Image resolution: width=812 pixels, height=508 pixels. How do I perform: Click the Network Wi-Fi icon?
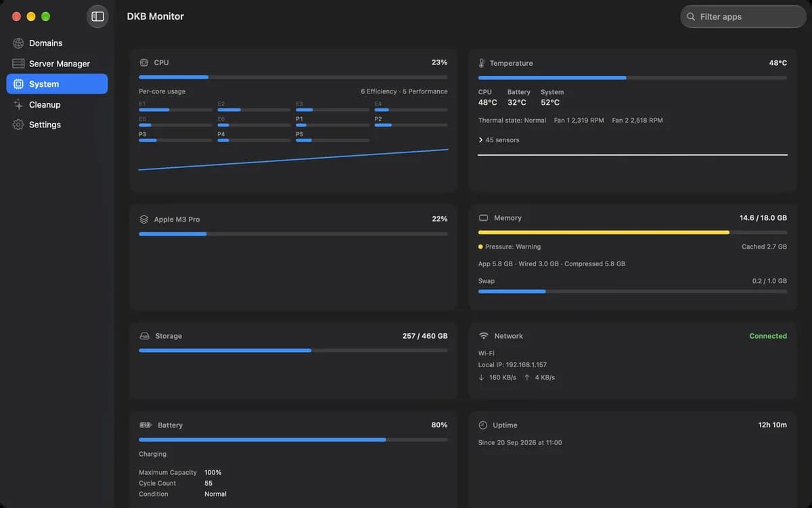tap(484, 336)
